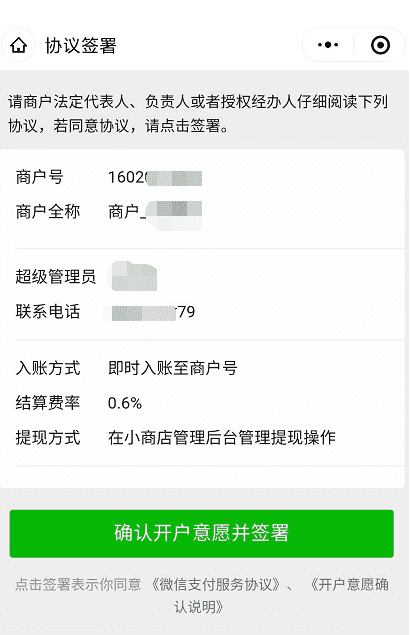Click the 超级管理员 field label

click(x=56, y=277)
